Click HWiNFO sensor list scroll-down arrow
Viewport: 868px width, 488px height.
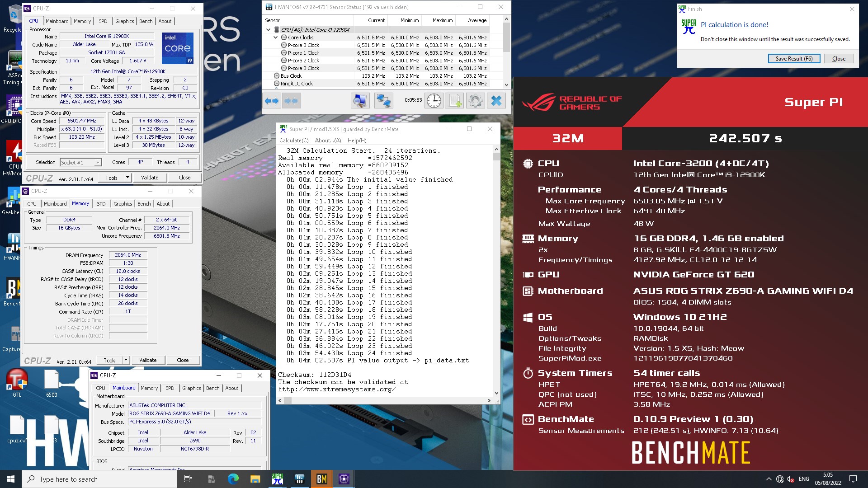point(506,84)
